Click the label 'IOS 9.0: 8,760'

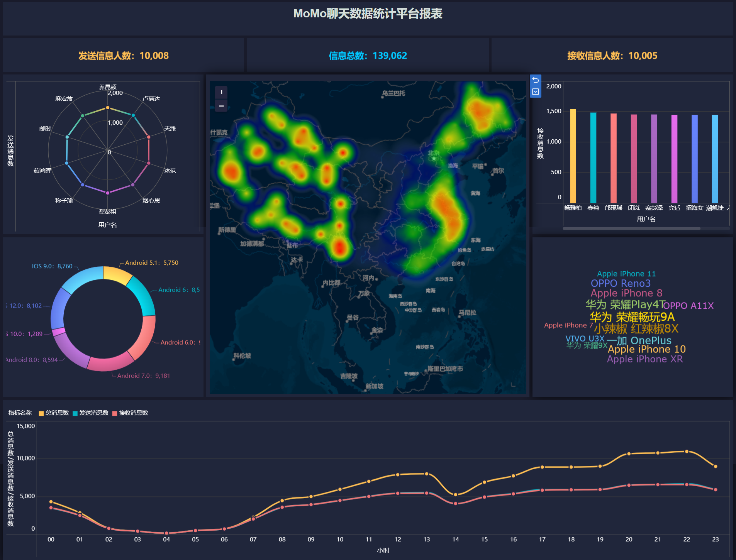[x=52, y=266]
